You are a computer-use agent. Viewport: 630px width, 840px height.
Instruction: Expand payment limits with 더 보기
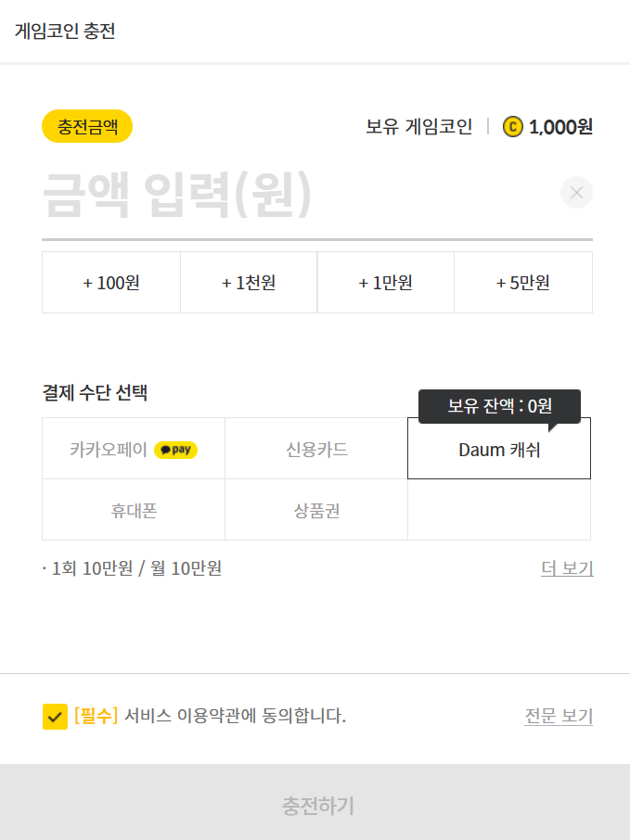567,568
